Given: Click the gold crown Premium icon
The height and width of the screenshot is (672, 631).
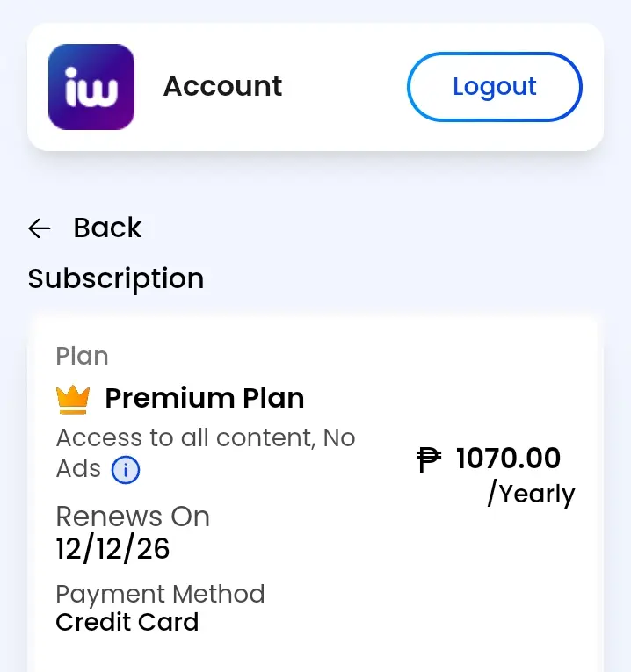Looking at the screenshot, I should point(73,400).
